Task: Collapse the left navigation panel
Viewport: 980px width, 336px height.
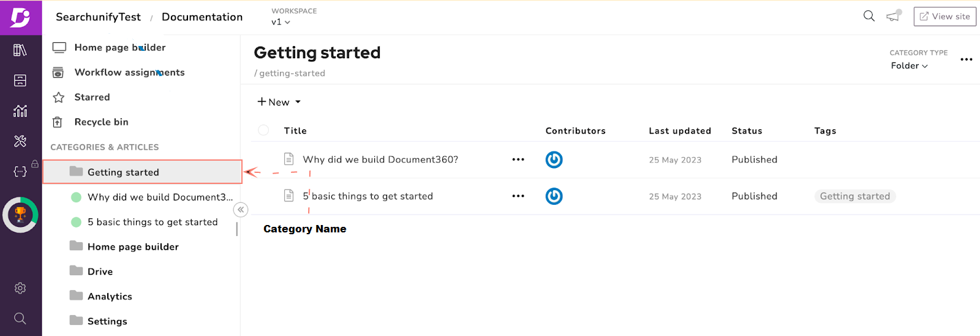Action: tap(241, 210)
